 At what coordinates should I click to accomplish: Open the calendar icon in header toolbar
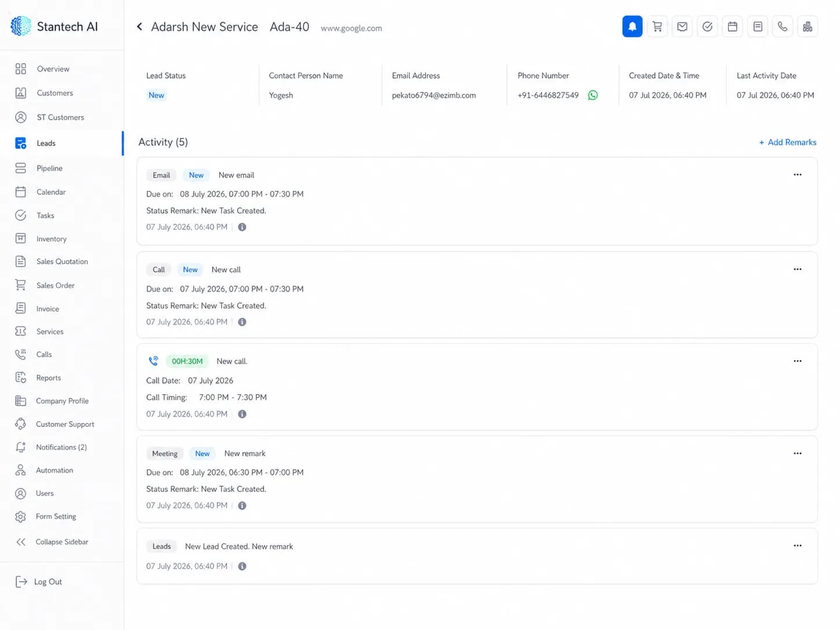(733, 27)
